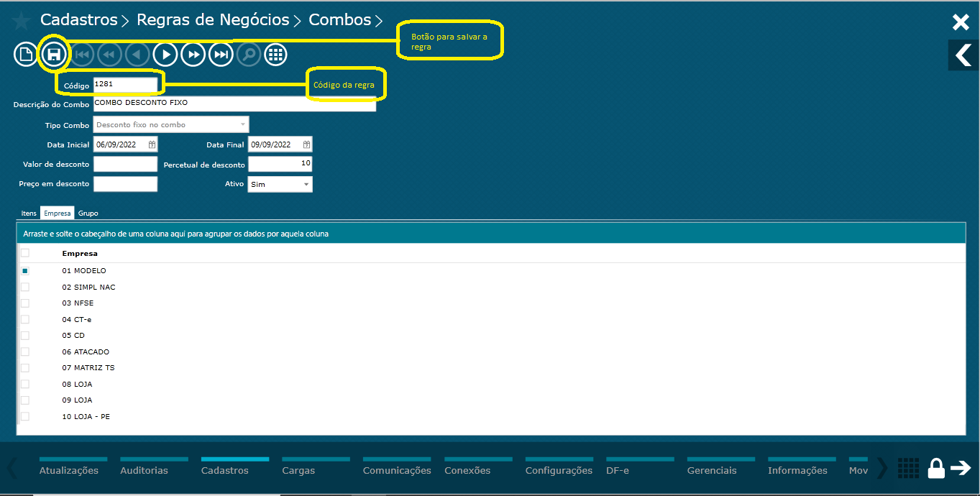The height and width of the screenshot is (496, 980).
Task: Check the 10 LOJA - PE checkbox
Action: point(25,416)
